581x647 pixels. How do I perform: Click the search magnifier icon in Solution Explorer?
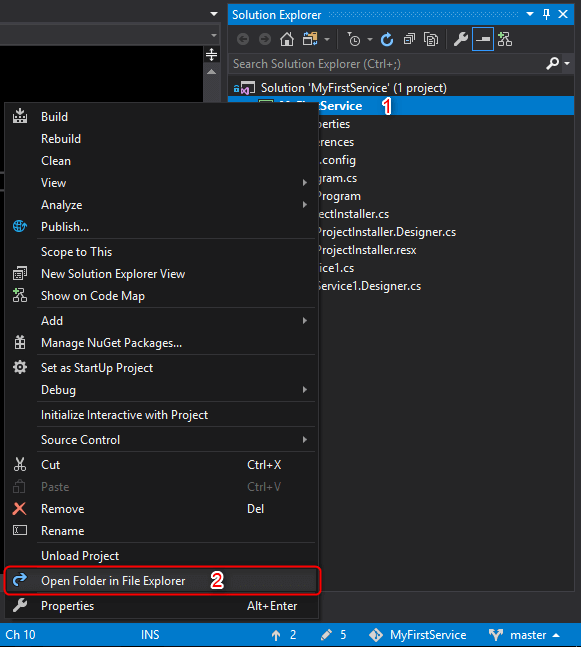pos(552,64)
